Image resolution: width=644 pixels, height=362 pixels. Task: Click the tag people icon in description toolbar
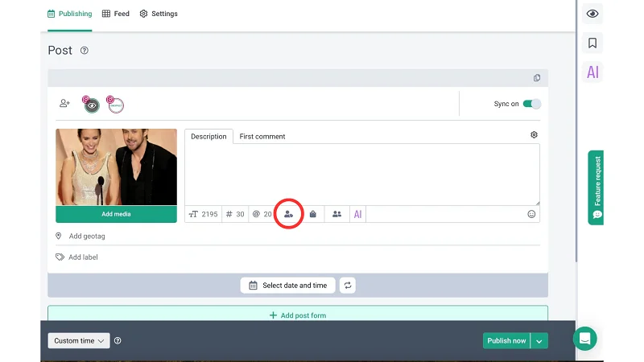289,215
